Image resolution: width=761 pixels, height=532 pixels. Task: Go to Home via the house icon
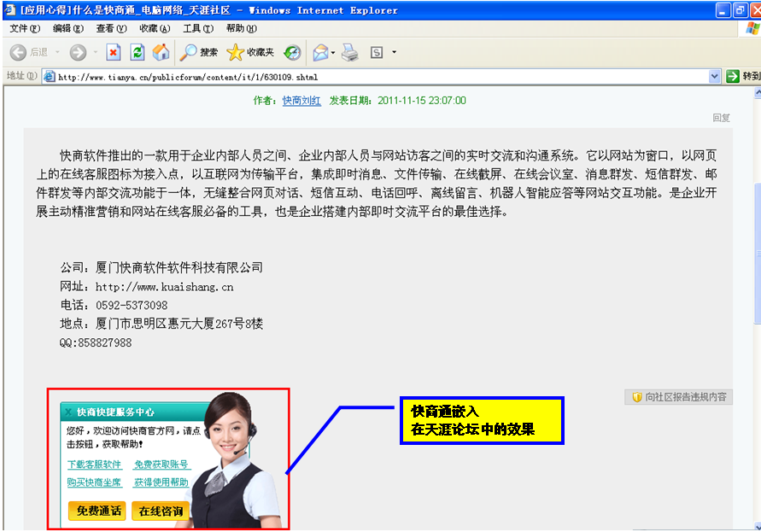point(161,53)
